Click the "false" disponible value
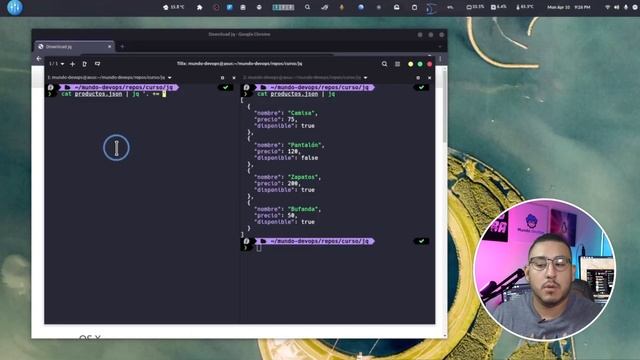The image size is (640, 360). 309,158
